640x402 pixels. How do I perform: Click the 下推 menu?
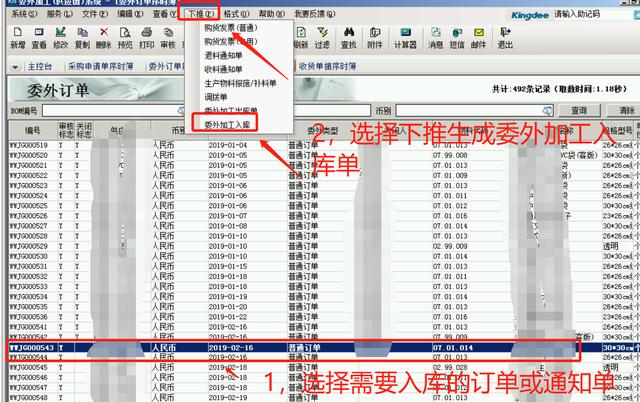click(200, 14)
